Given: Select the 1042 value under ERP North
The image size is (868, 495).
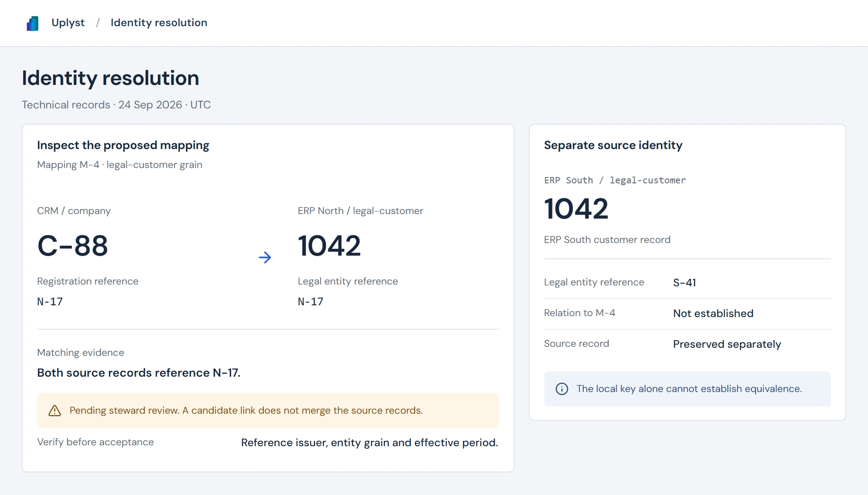Looking at the screenshot, I should 330,246.
